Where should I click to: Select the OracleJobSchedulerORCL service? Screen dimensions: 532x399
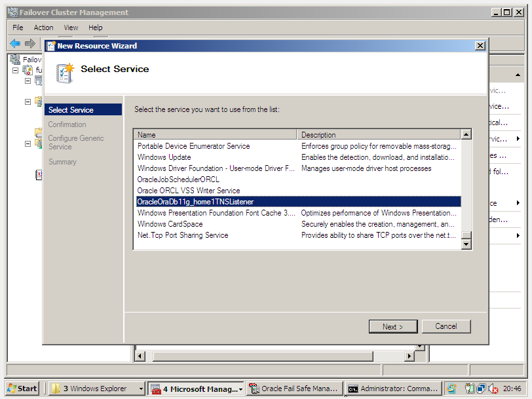[x=177, y=179]
